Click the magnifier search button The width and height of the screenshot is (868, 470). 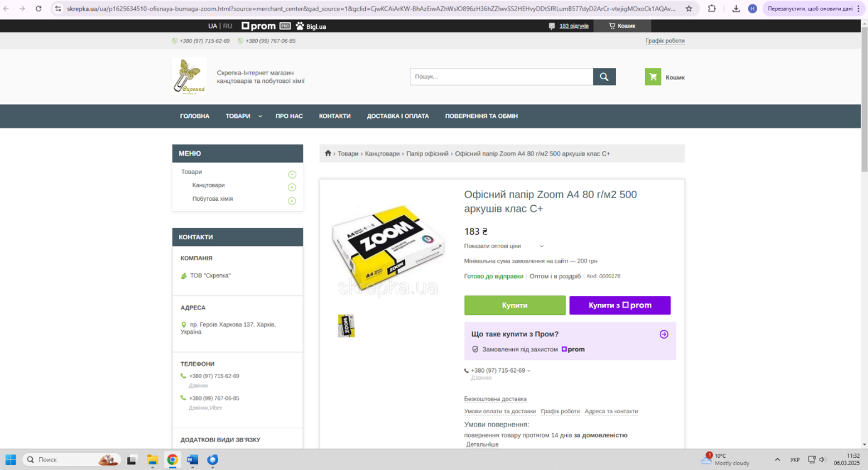[604, 77]
